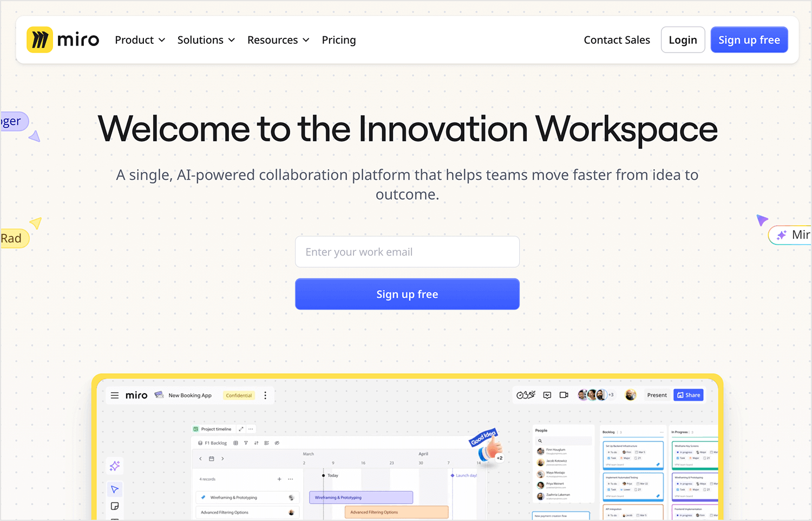The width and height of the screenshot is (812, 521).
Task: Open the Backlog column options menu
Action: [661, 432]
